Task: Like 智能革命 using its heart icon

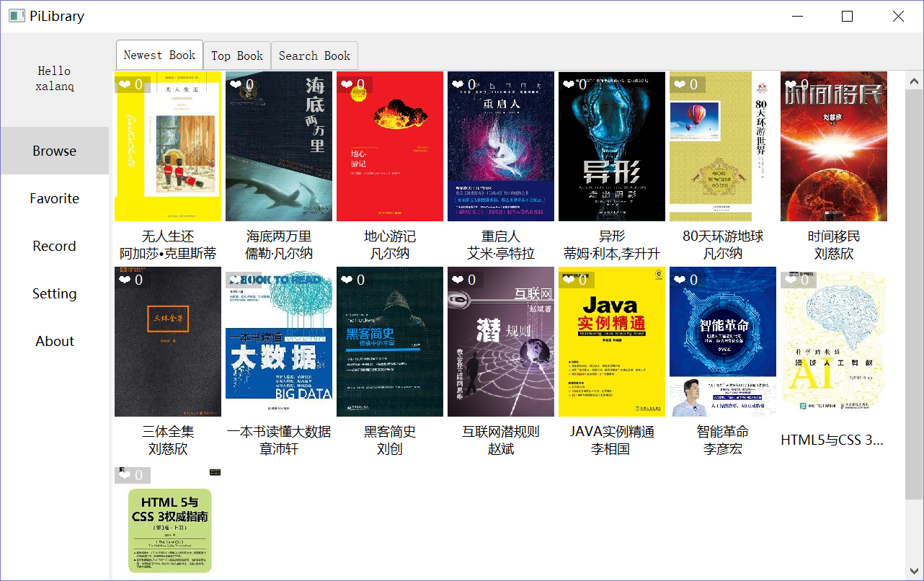Action: [680, 280]
